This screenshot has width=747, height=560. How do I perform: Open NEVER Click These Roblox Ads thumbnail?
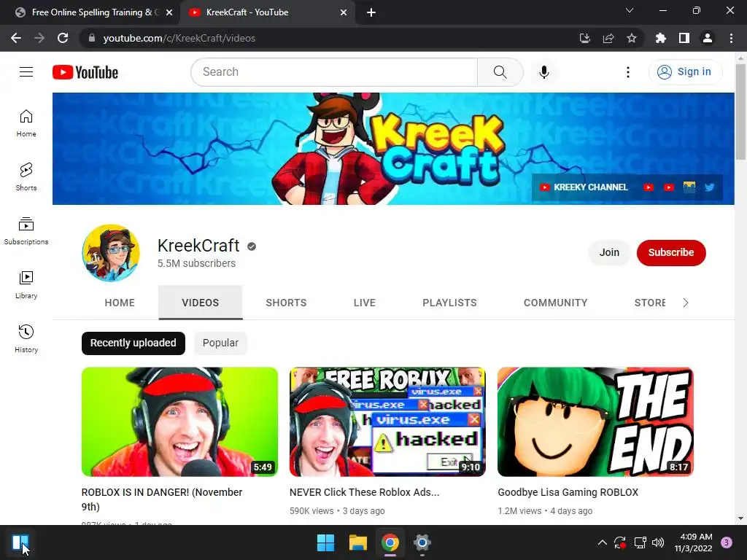387,421
